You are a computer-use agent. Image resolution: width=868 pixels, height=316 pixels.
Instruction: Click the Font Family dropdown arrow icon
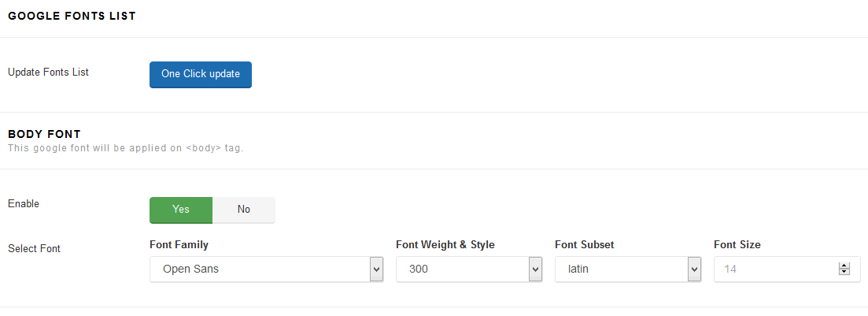(x=376, y=270)
